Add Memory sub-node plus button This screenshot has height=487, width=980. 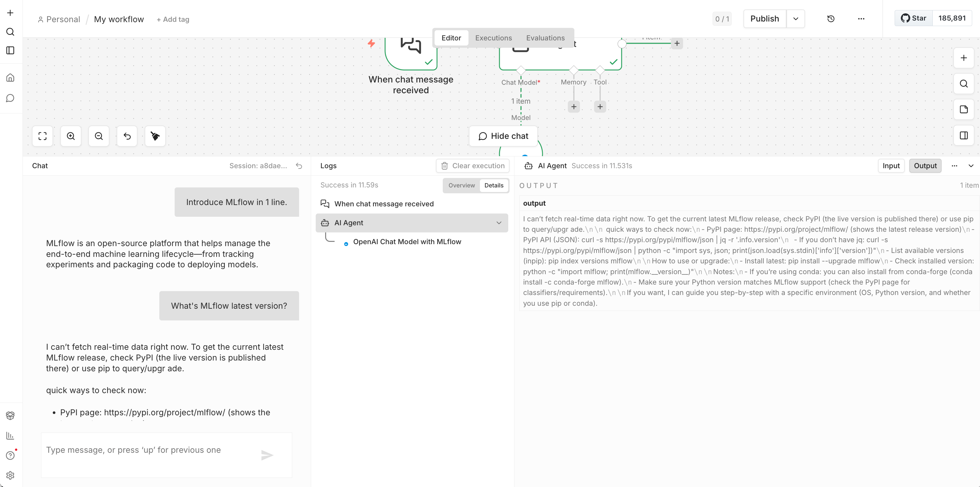(x=574, y=107)
